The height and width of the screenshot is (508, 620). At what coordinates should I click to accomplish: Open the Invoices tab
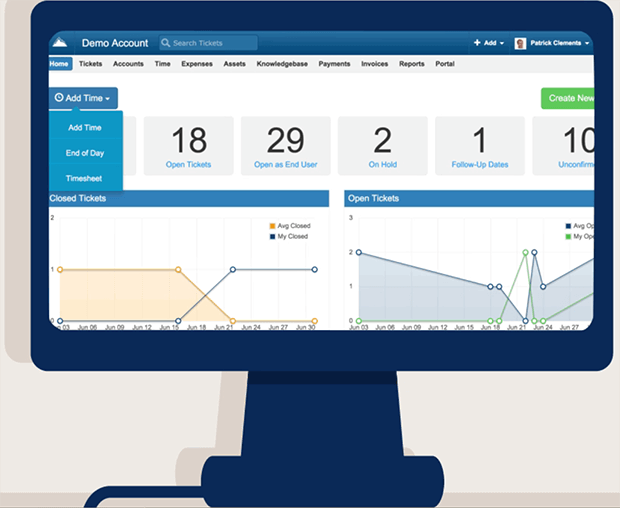[x=374, y=64]
